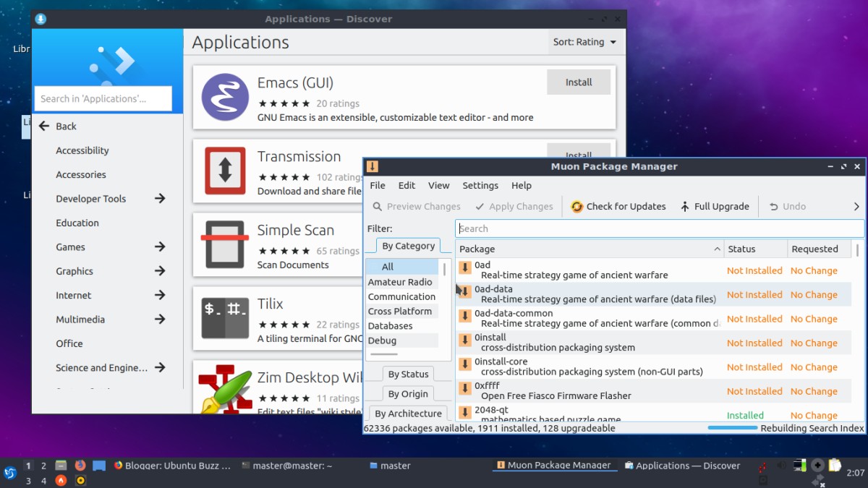This screenshot has width=868, height=488.
Task: Select the By Origin filter tab
Action: tap(408, 393)
